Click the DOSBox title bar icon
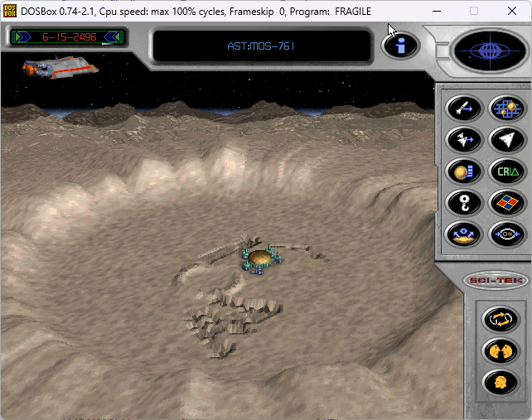 pyautogui.click(x=9, y=11)
